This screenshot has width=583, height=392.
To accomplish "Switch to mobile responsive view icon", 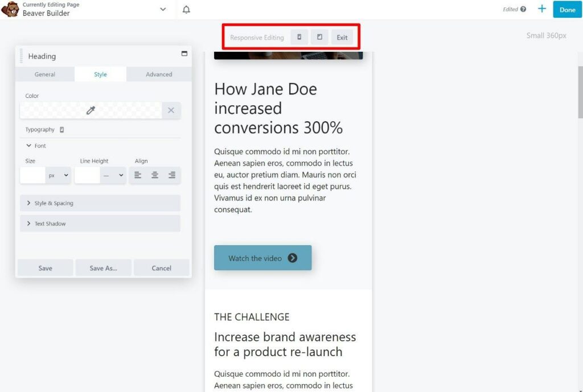I will click(x=299, y=37).
